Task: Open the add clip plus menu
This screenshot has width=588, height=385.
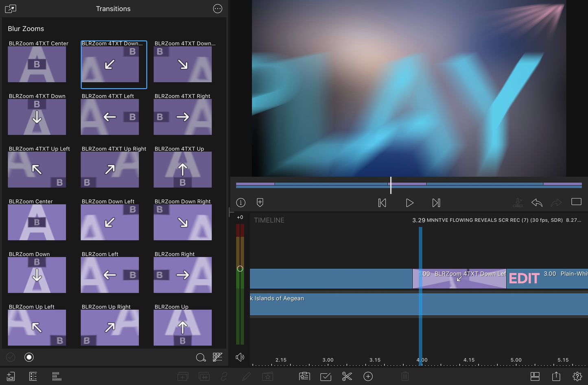Action: pyautogui.click(x=368, y=376)
